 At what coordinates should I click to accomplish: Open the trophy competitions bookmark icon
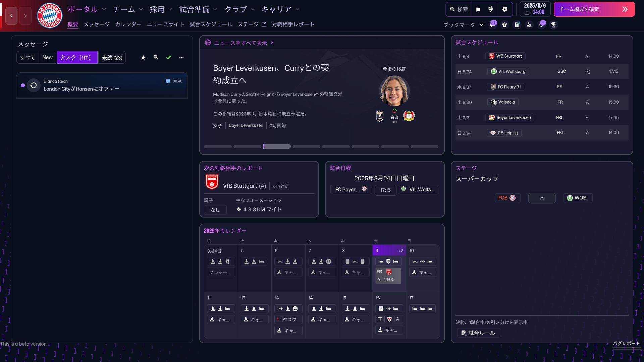(554, 25)
